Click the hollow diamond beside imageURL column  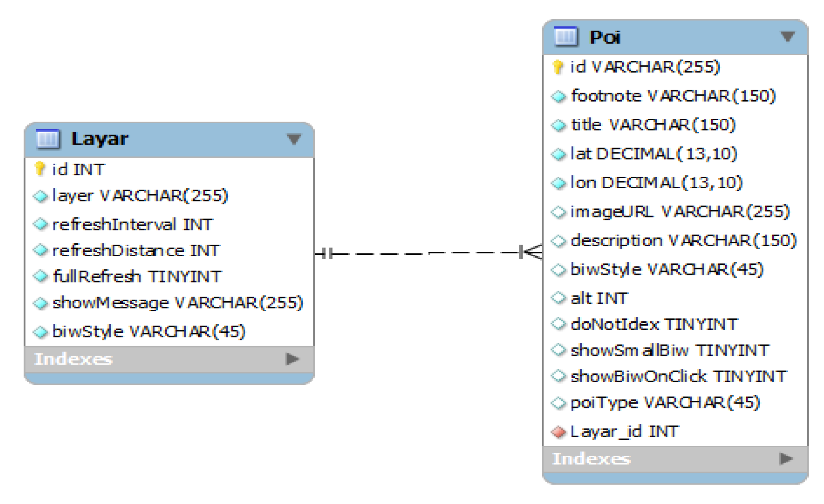pos(559,212)
